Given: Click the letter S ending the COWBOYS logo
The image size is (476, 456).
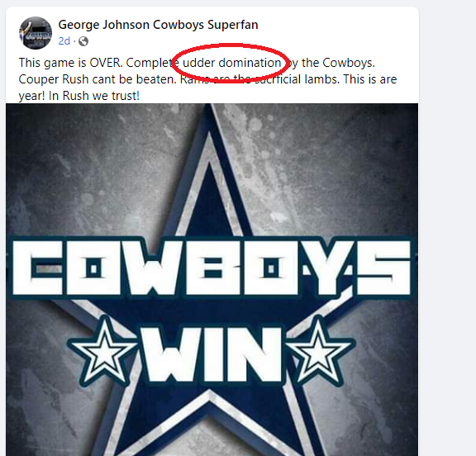Looking at the screenshot, I should (384, 268).
